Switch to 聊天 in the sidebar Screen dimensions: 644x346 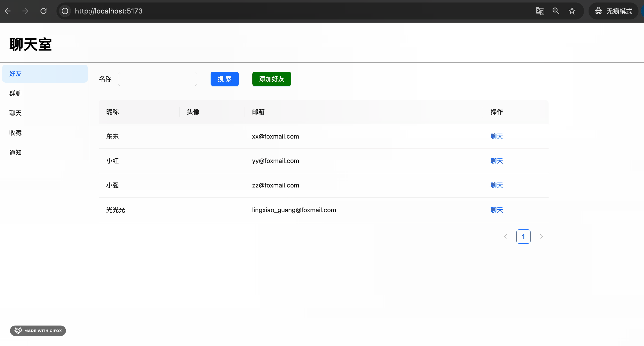[x=15, y=113]
